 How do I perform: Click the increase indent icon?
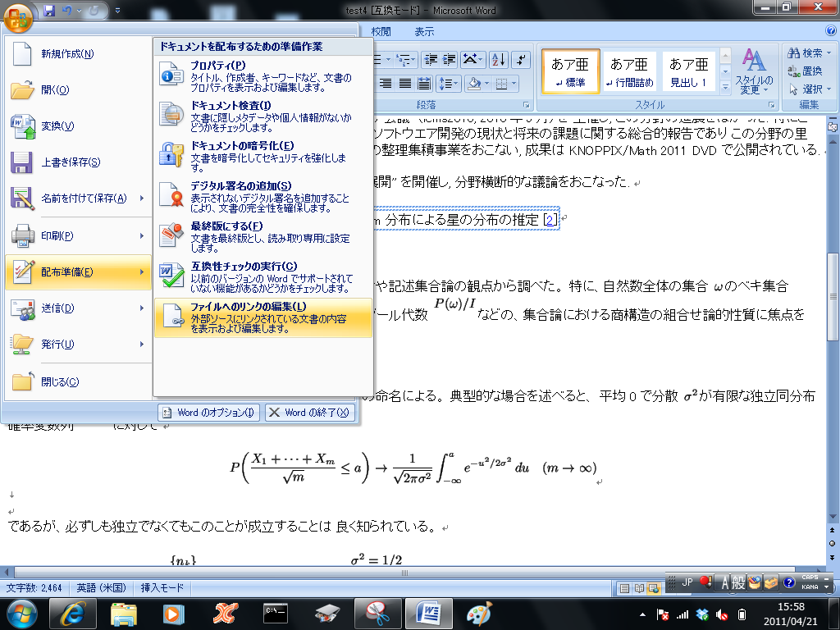click(x=449, y=59)
